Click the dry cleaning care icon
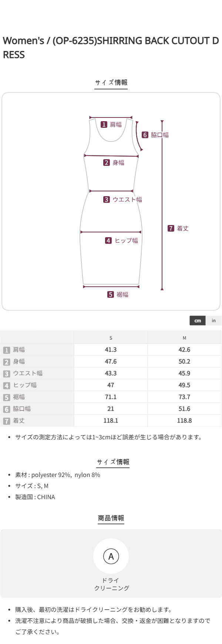 click(111, 556)
